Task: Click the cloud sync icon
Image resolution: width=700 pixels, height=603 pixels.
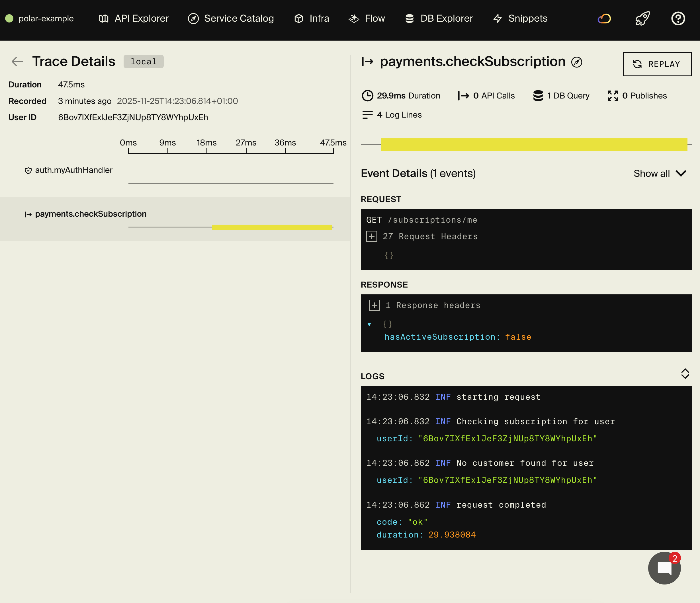Action: [x=604, y=19]
